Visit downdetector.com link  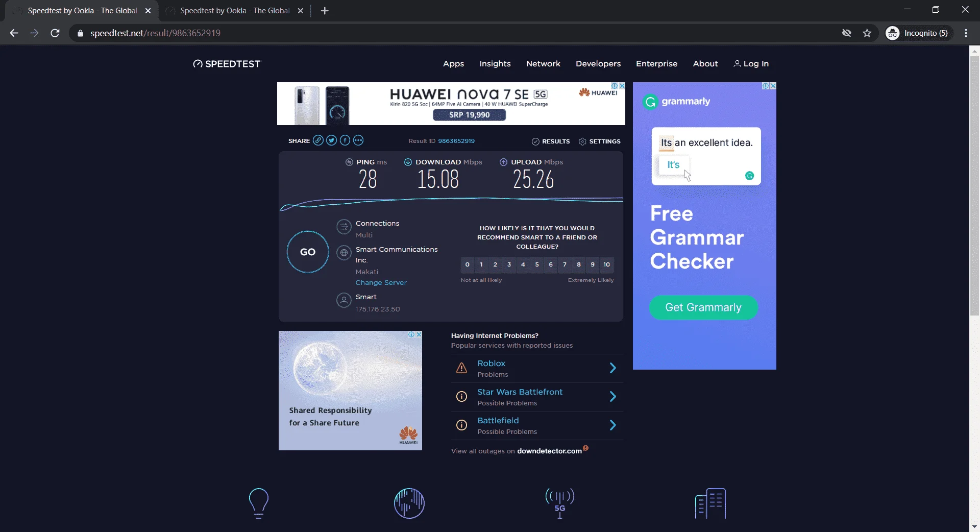549,451
